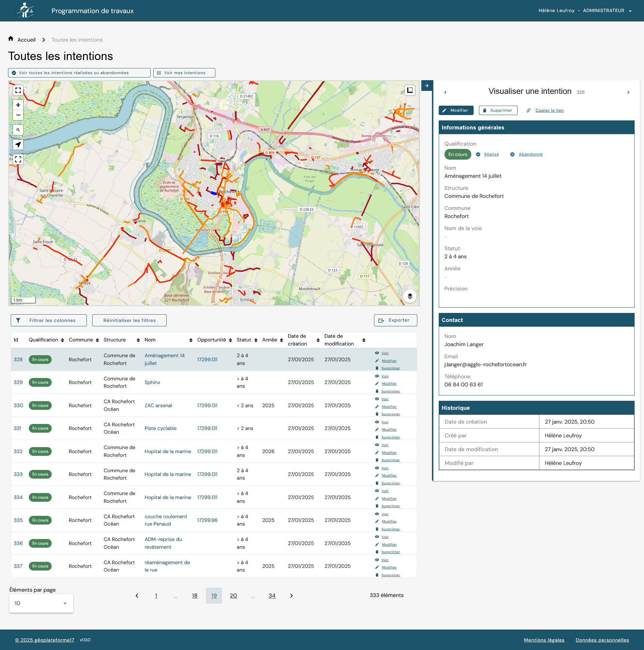Mark qualification as Abandonné
The image size is (644, 650).
530,154
